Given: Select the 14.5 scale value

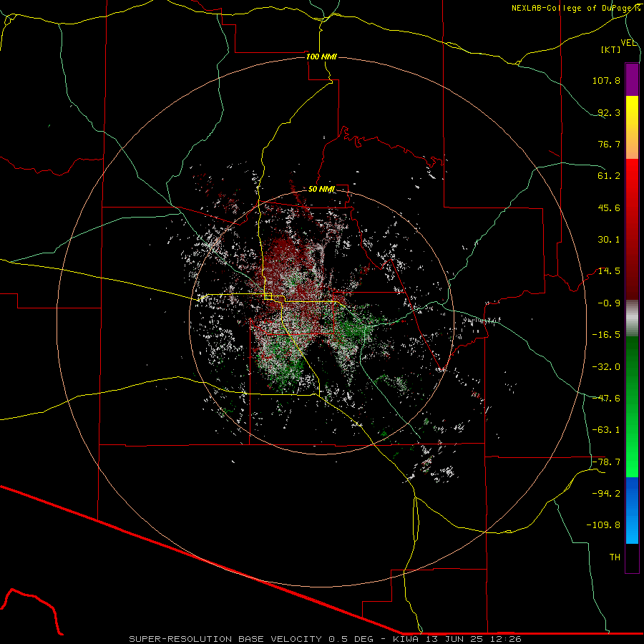Looking at the screenshot, I should click(x=609, y=271).
